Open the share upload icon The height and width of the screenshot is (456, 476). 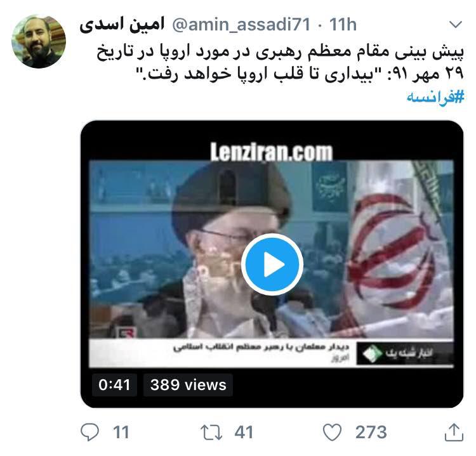click(454, 433)
